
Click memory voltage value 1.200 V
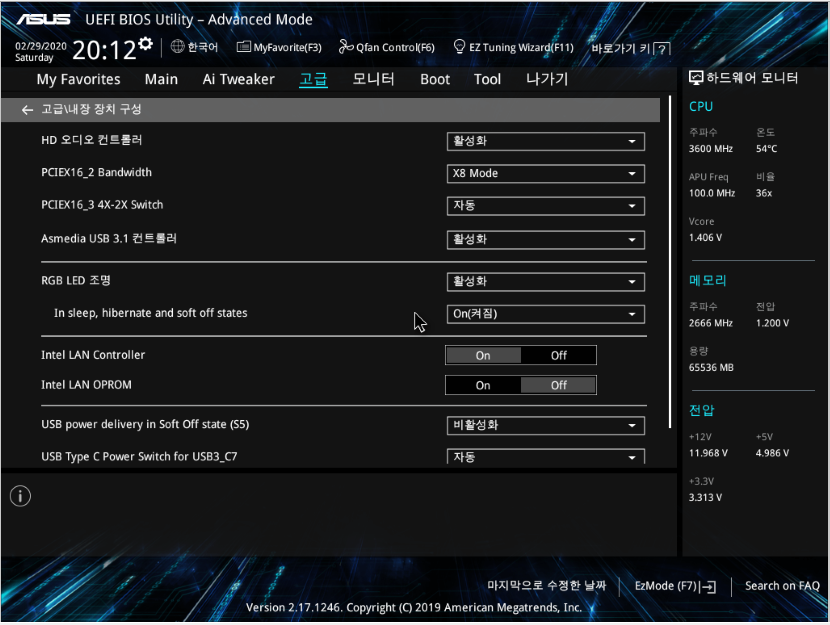pyautogui.click(x=772, y=323)
